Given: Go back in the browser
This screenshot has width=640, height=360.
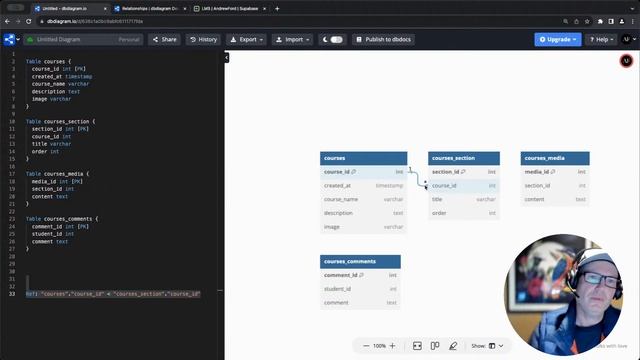Looking at the screenshot, I should pyautogui.click(x=7, y=21).
